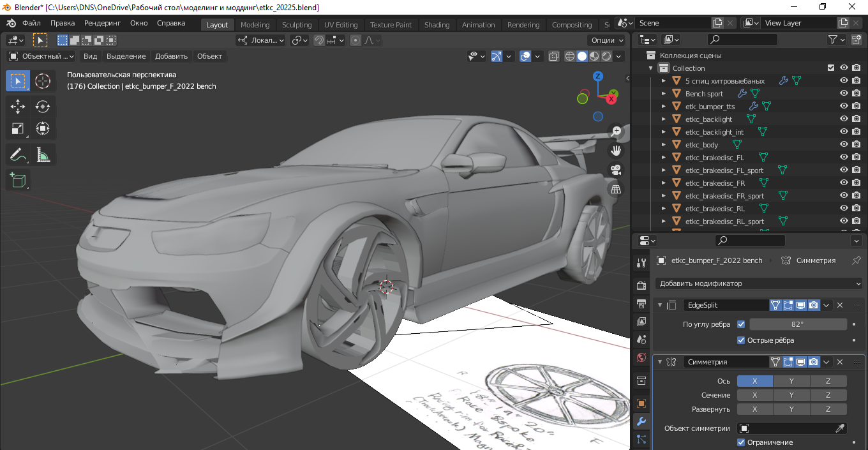Select the Annotate pencil tool
This screenshot has width=868, height=450.
(18, 155)
